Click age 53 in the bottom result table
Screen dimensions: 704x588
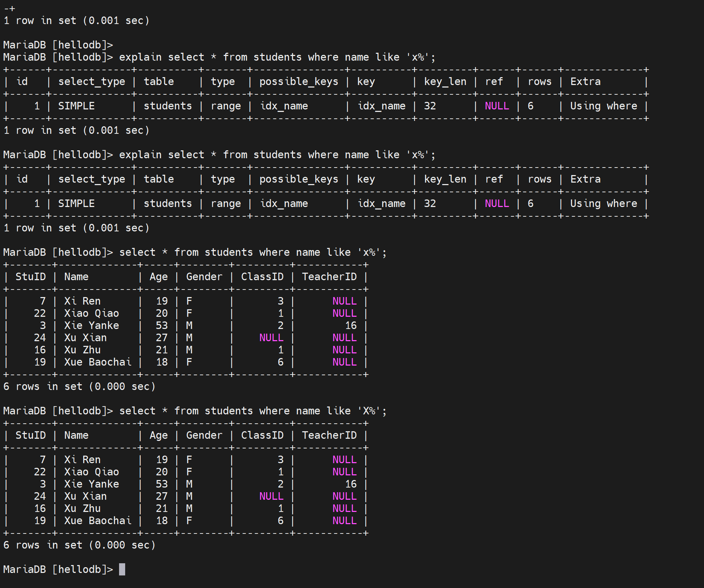pos(162,484)
